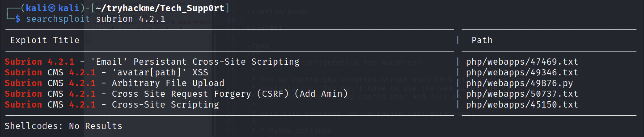Click the red Subrion keyword in first result
This screenshot has height=137, width=644.
pos(23,62)
